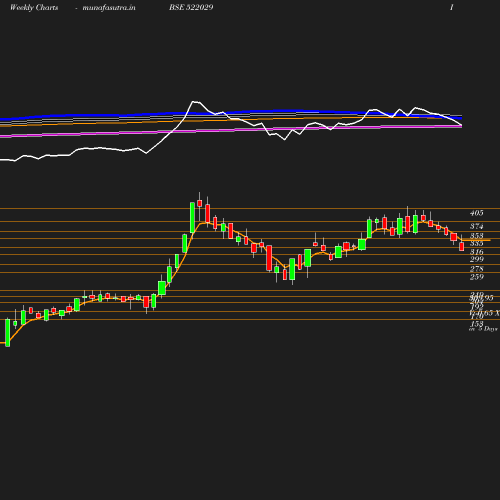Click the 335 price level label
Image resolution: width=500 pixels, height=500 pixels.
point(477,243)
